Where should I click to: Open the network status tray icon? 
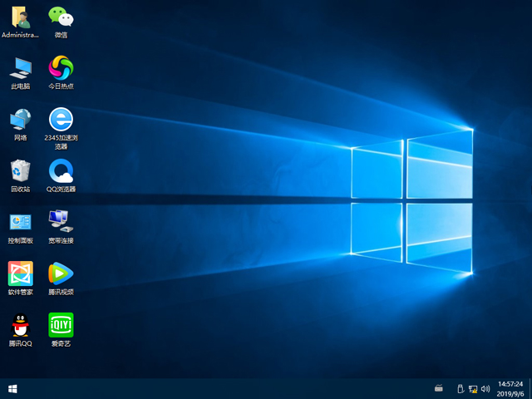[472, 388]
